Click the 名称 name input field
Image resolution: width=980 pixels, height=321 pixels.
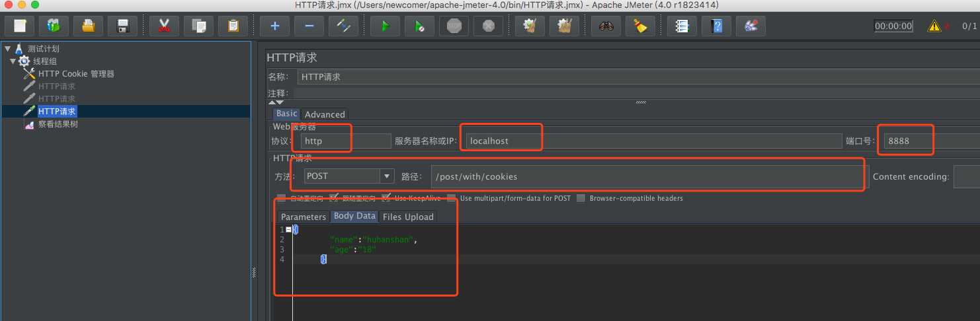[638, 77]
